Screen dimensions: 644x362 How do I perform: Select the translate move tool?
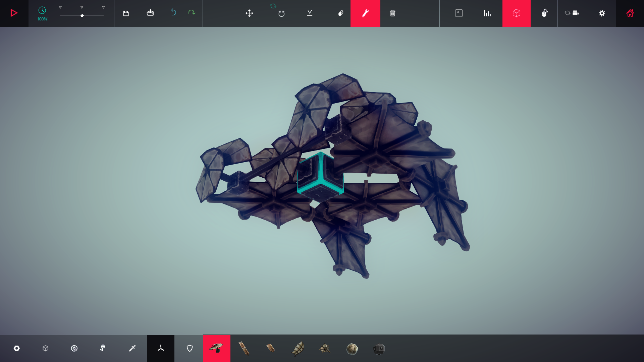coord(249,13)
